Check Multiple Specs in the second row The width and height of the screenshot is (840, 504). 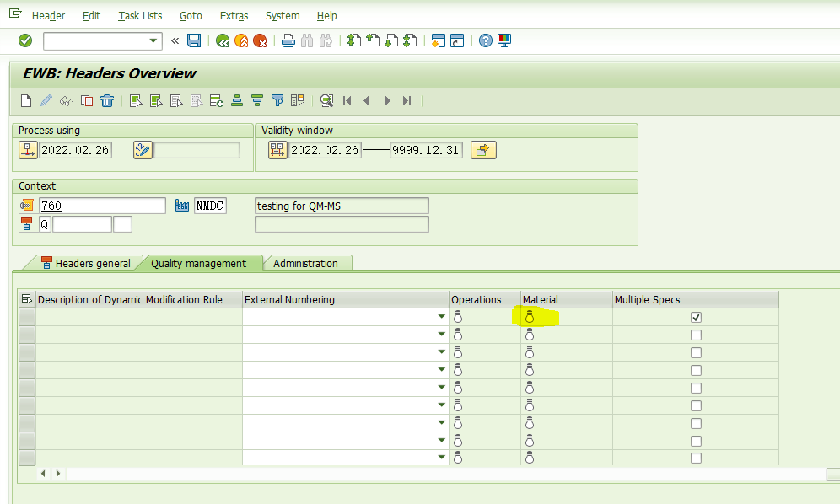(x=696, y=335)
